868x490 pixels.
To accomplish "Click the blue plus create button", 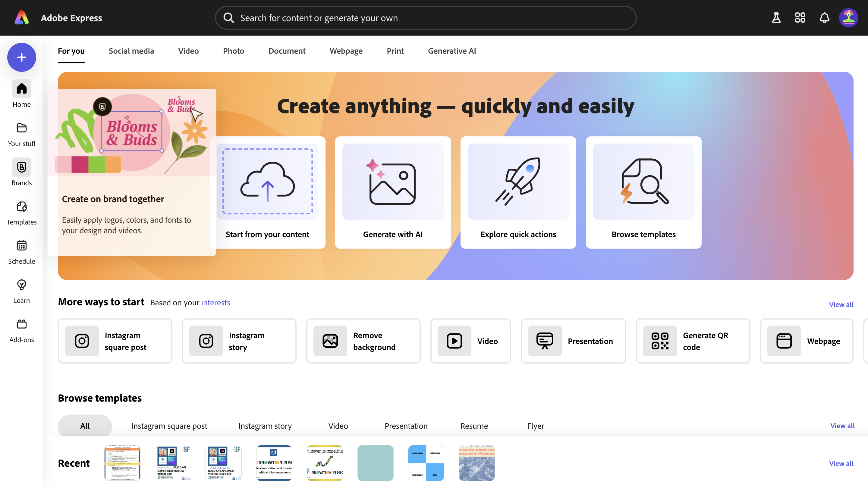I will 22,57.
